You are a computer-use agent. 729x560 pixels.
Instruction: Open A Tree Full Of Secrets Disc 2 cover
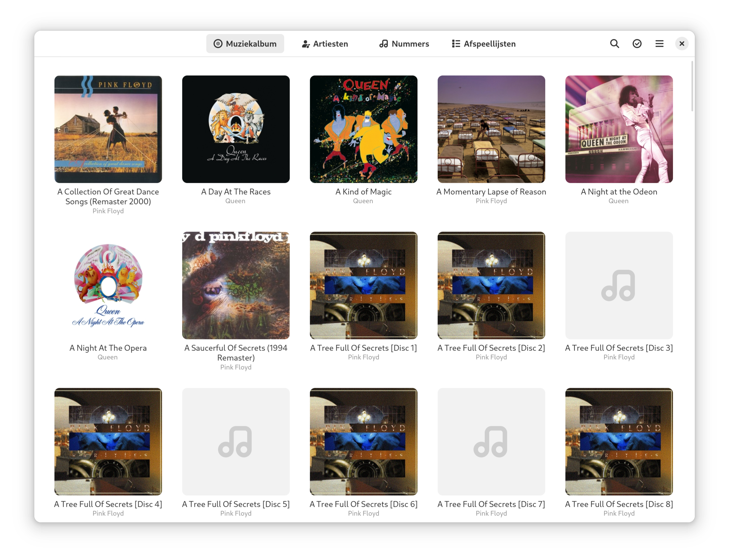tap(491, 285)
